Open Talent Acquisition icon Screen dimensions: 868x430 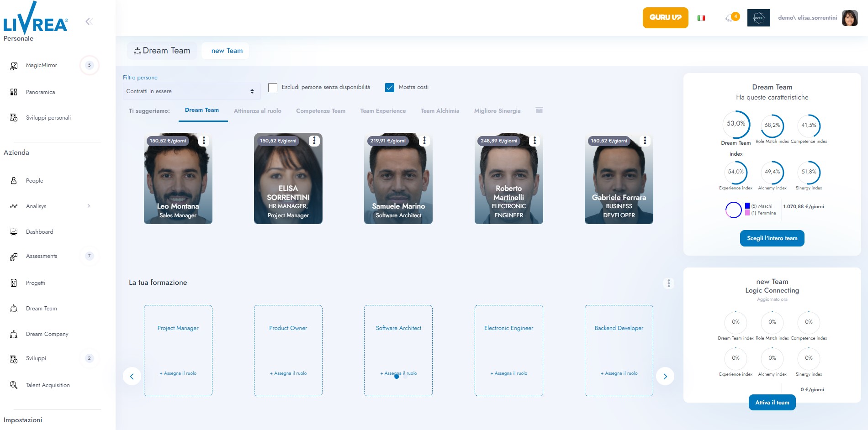[x=14, y=385]
